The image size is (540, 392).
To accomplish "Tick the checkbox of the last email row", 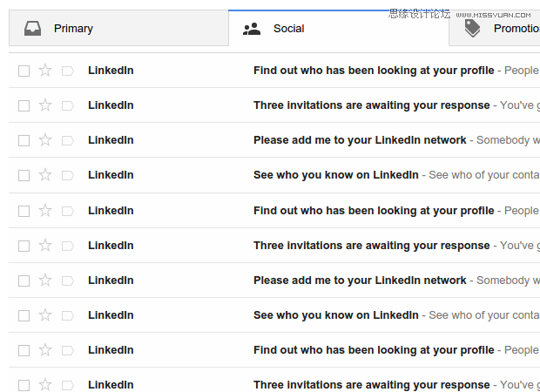I will pyautogui.click(x=24, y=385).
